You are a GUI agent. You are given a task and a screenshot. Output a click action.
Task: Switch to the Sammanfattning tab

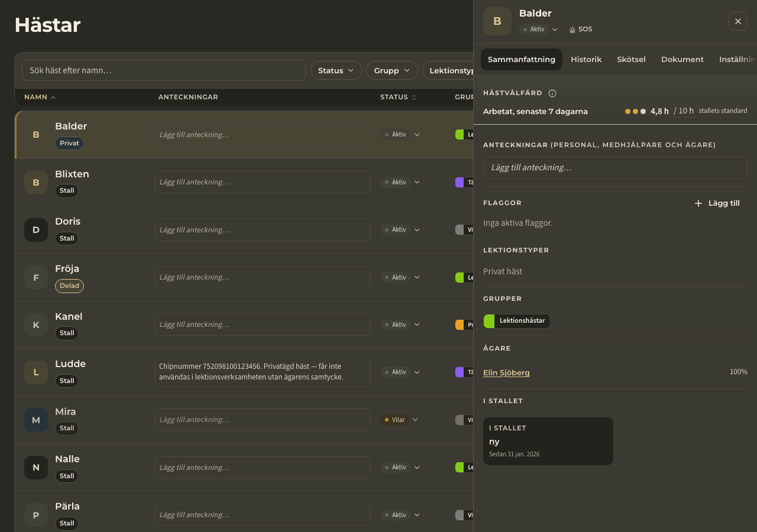pos(522,59)
